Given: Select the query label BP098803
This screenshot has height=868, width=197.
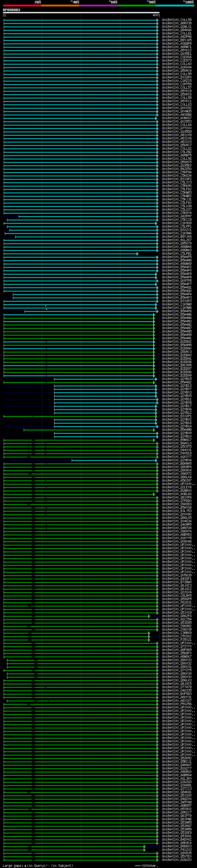Looking at the screenshot, I should [11, 10].
